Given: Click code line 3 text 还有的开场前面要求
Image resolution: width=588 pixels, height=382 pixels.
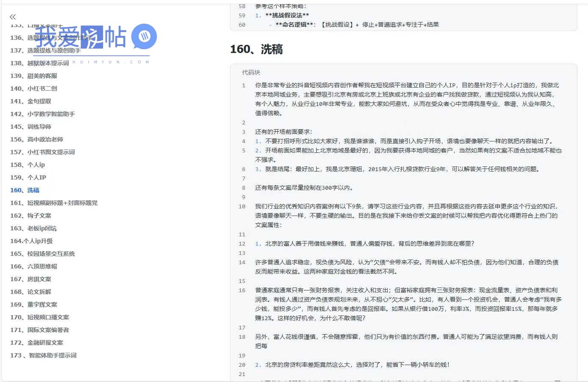Looking at the screenshot, I should (x=283, y=132).
